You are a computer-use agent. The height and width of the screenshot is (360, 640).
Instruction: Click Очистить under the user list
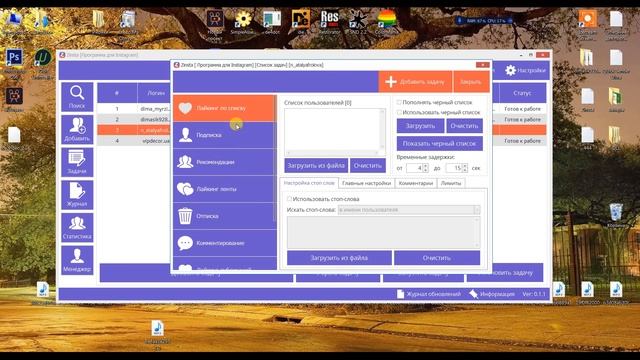368,165
